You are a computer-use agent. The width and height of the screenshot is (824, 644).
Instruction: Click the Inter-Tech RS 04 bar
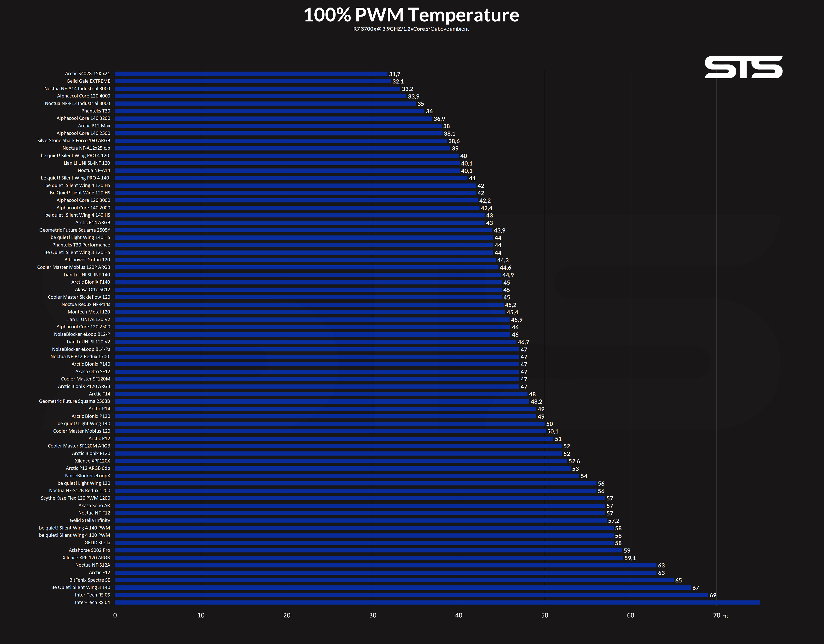point(437,603)
